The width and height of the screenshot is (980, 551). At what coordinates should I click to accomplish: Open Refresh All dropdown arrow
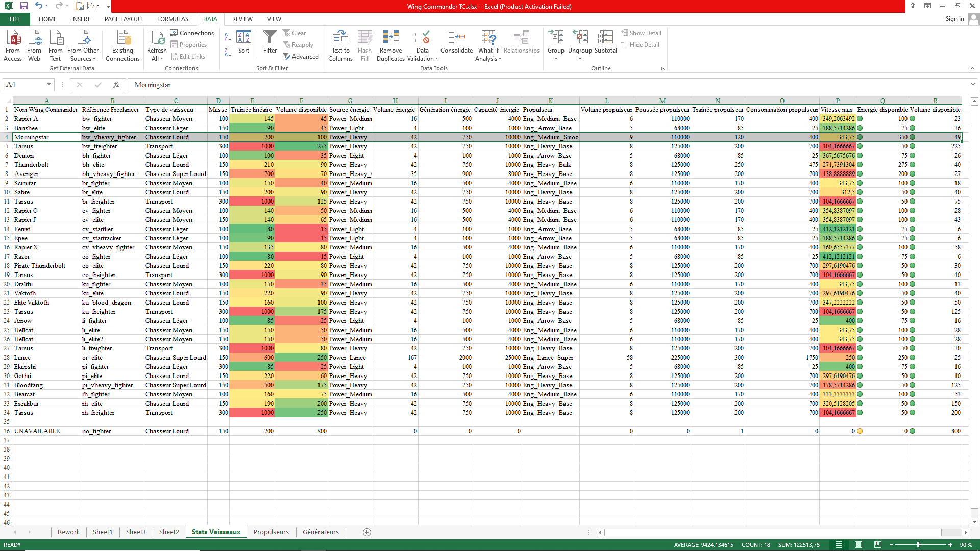161,59
